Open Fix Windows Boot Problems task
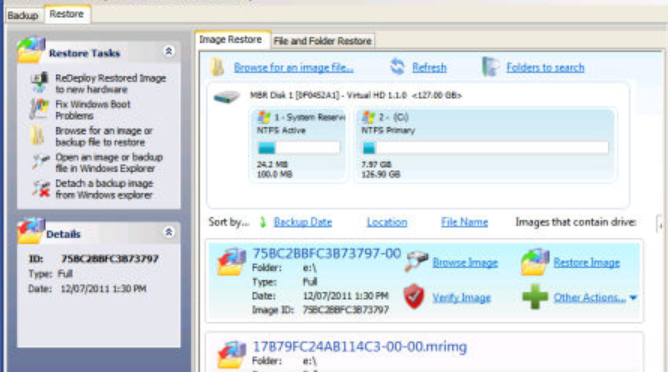This screenshot has width=668, height=372. pos(92,110)
